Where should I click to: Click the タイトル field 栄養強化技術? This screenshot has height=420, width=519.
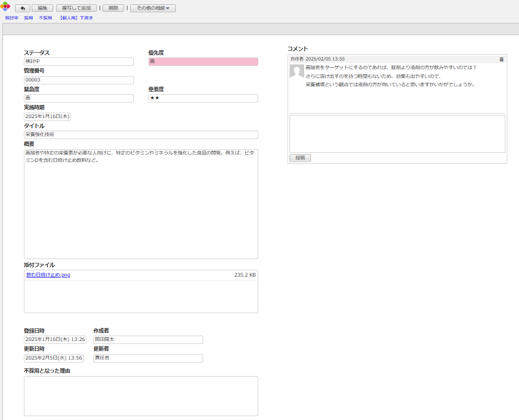(x=141, y=135)
